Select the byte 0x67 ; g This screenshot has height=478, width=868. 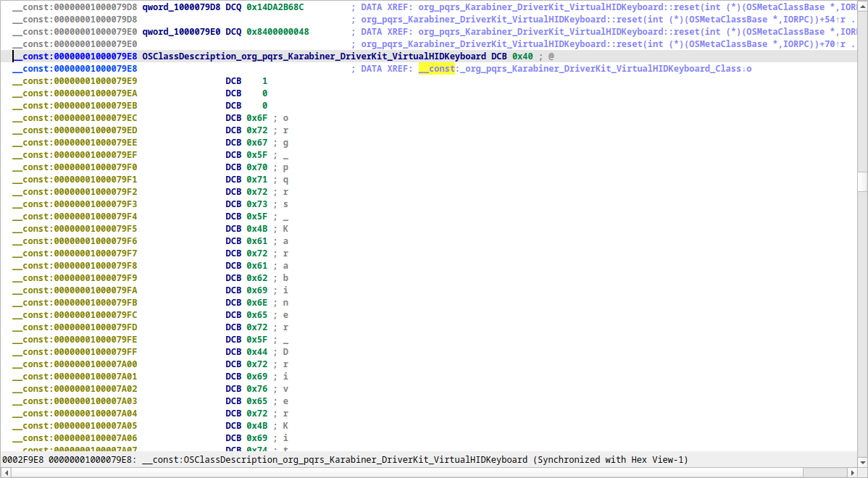[257, 142]
